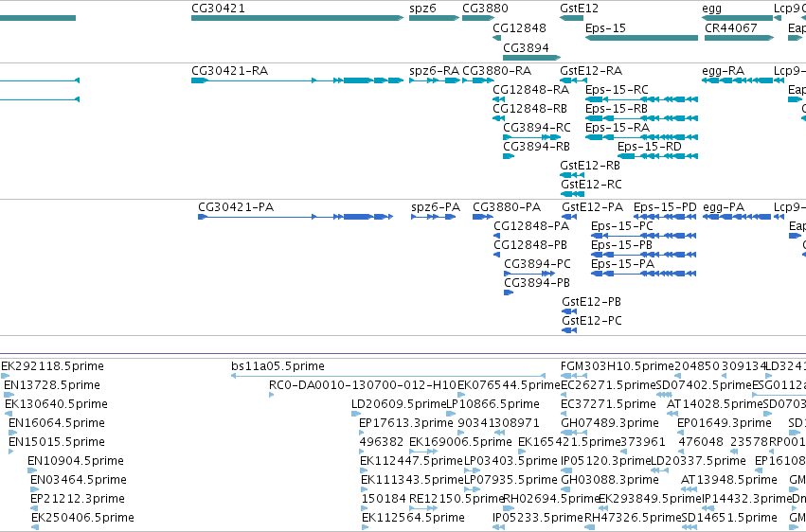Screen dimensions: 806x532
Task: Select the CG12848-PB protein feature
Action: (496, 255)
